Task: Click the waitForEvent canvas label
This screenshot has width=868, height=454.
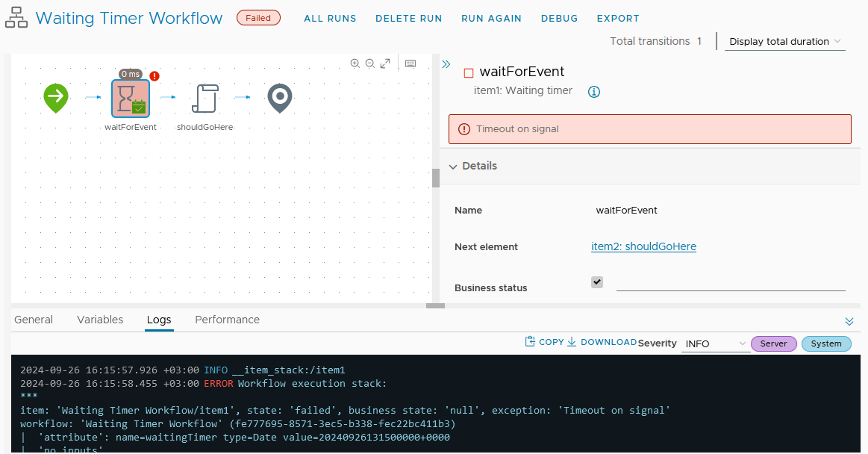Action: tap(131, 128)
